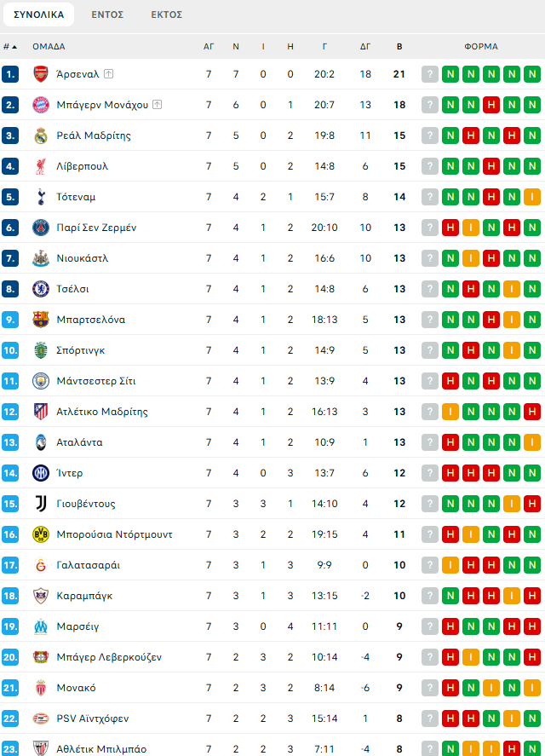Click the Arsenal club crest
Image resolution: width=545 pixels, height=756 pixels.
[x=41, y=74]
